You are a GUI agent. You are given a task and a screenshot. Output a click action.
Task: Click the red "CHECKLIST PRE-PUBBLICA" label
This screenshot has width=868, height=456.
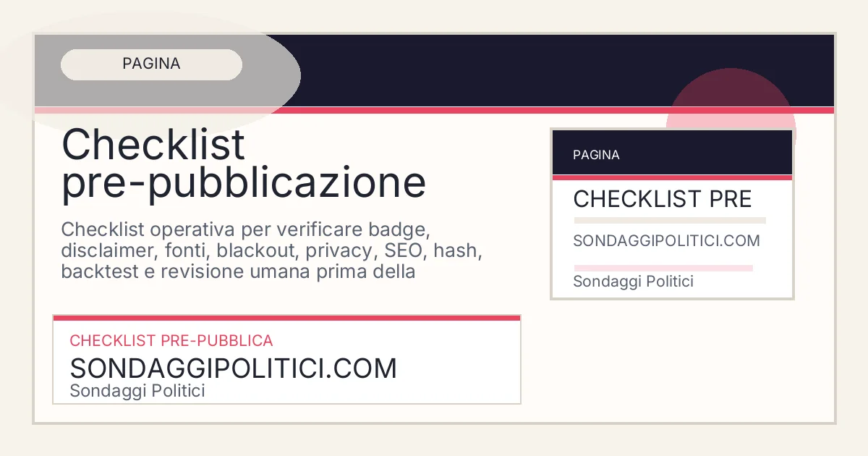171,340
